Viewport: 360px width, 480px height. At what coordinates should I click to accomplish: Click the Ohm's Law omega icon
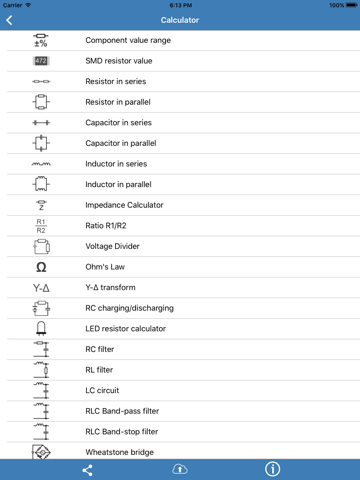click(41, 267)
